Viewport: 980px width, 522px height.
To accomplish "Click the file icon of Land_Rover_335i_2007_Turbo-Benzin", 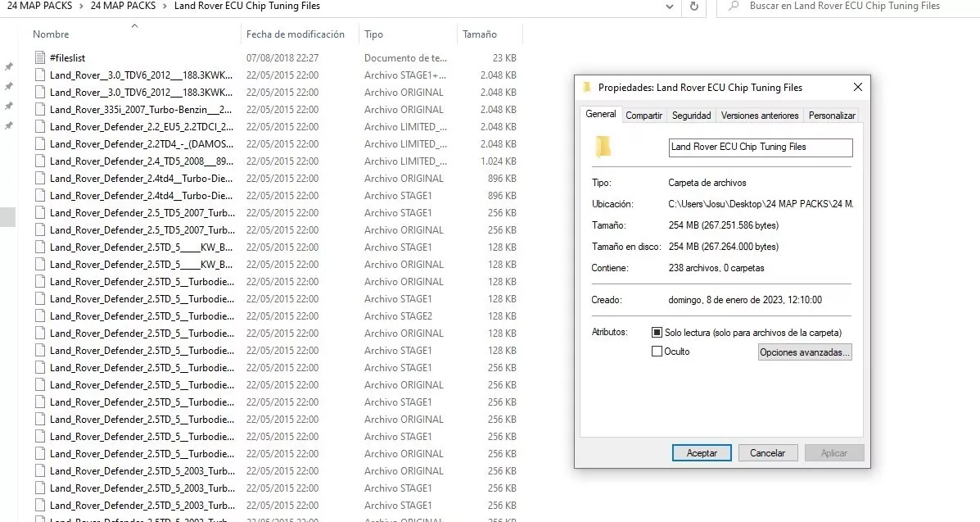I will [x=40, y=110].
